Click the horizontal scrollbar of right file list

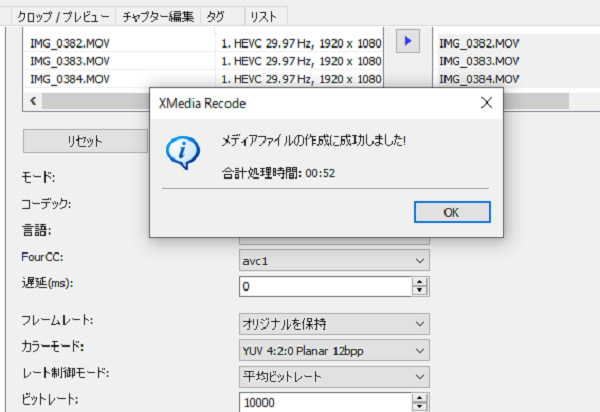coord(536,101)
